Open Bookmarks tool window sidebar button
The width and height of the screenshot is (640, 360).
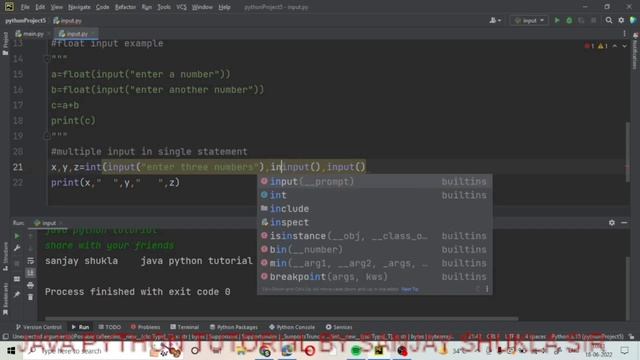[5, 299]
